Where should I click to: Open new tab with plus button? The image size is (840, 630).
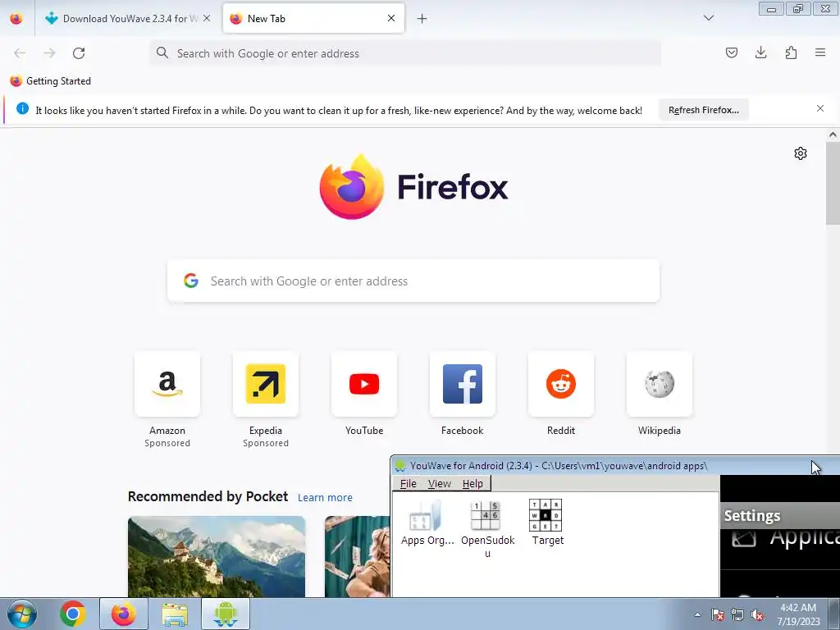(x=422, y=19)
